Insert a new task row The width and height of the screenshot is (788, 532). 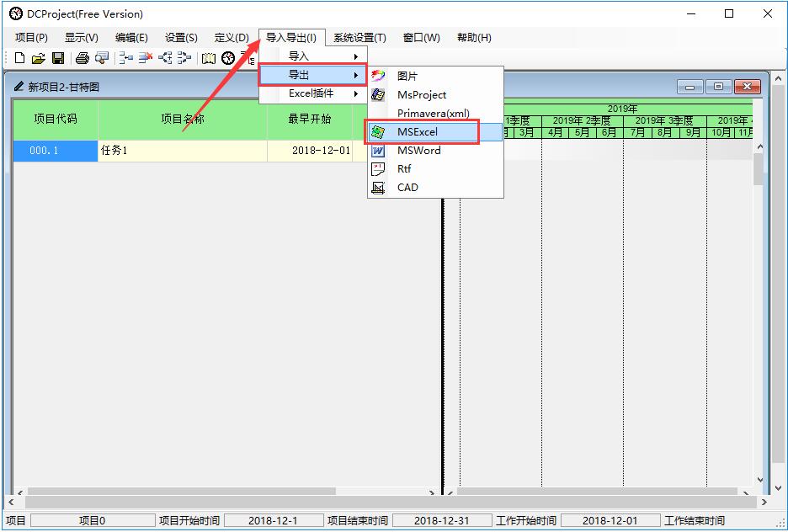pos(125,57)
